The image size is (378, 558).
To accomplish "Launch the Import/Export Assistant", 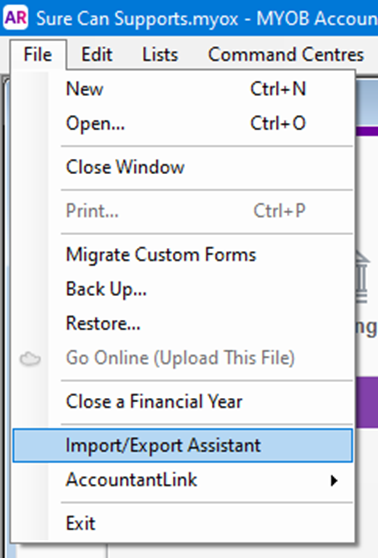I will (x=183, y=446).
